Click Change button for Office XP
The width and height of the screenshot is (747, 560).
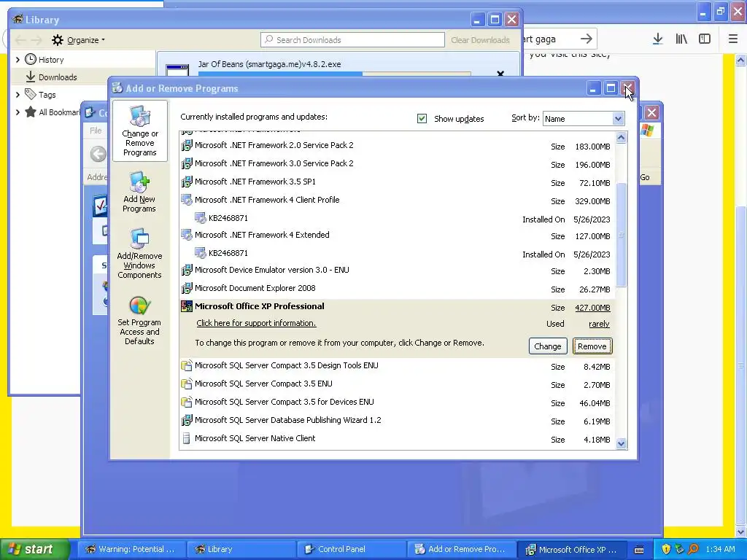(x=547, y=346)
